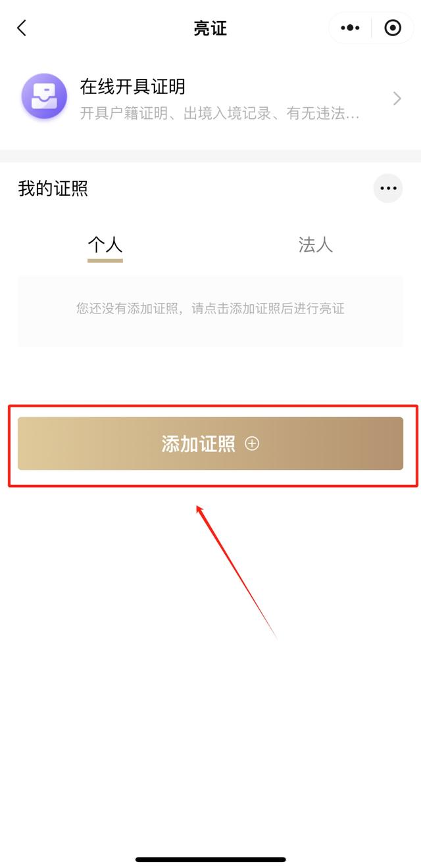
Task: Click the 亮证 page title
Action: 210,28
